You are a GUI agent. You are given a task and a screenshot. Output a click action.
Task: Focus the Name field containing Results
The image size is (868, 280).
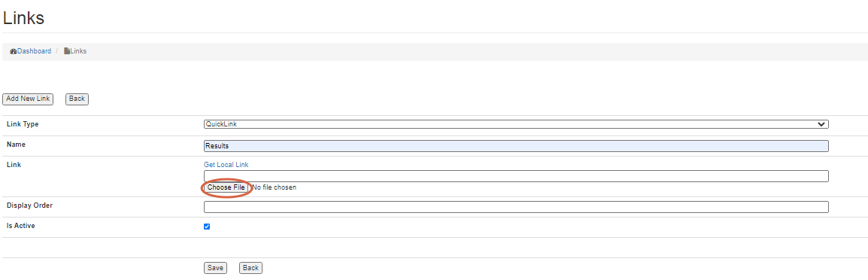(x=516, y=146)
